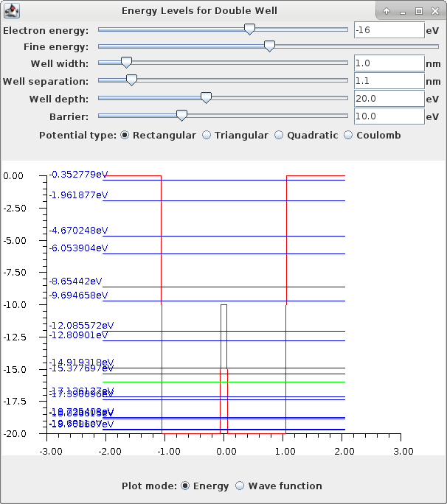447x504 pixels.
Task: Click the -12.80901eV energy level label
Action: [x=78, y=335]
